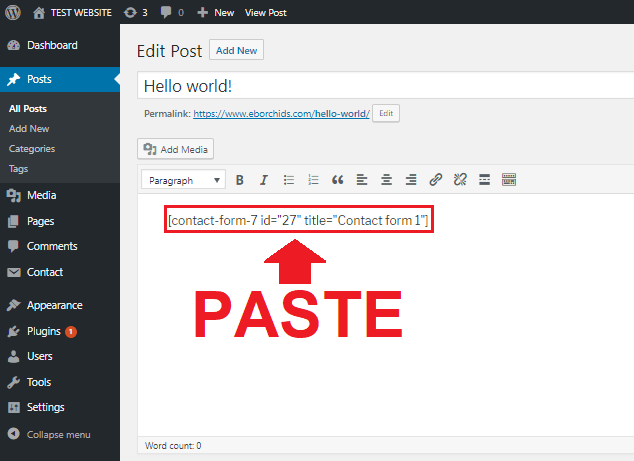Open Tags submenu item
The width and height of the screenshot is (634, 461).
click(19, 169)
